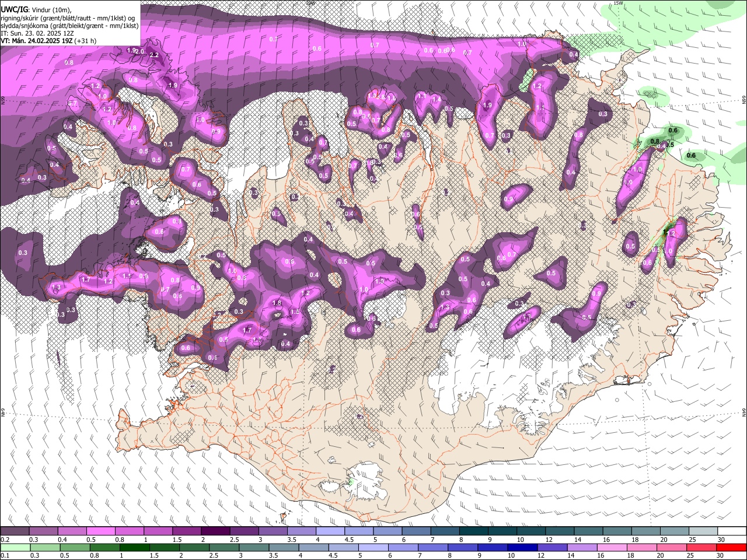Click the dark grey-purple 0.2 snow legend swatch
747x560 pixels.
pos(15,531)
